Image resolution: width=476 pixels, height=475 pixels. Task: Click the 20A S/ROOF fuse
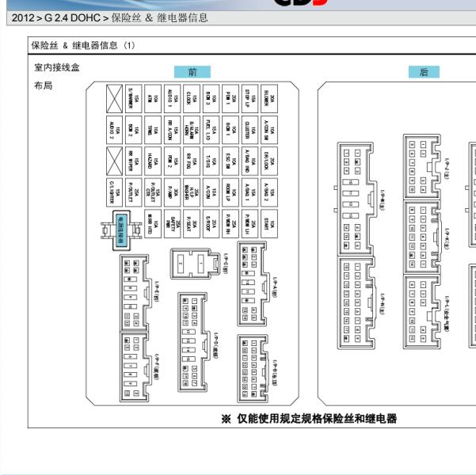coord(211,224)
